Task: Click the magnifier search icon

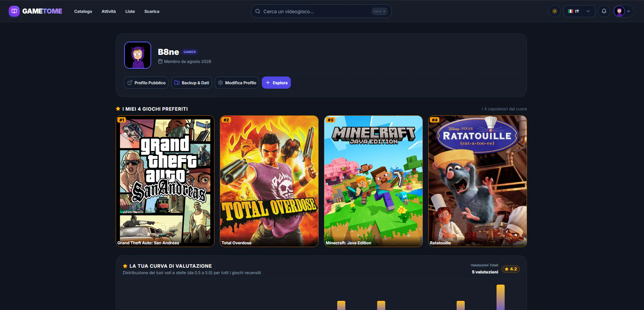Action: click(x=258, y=11)
